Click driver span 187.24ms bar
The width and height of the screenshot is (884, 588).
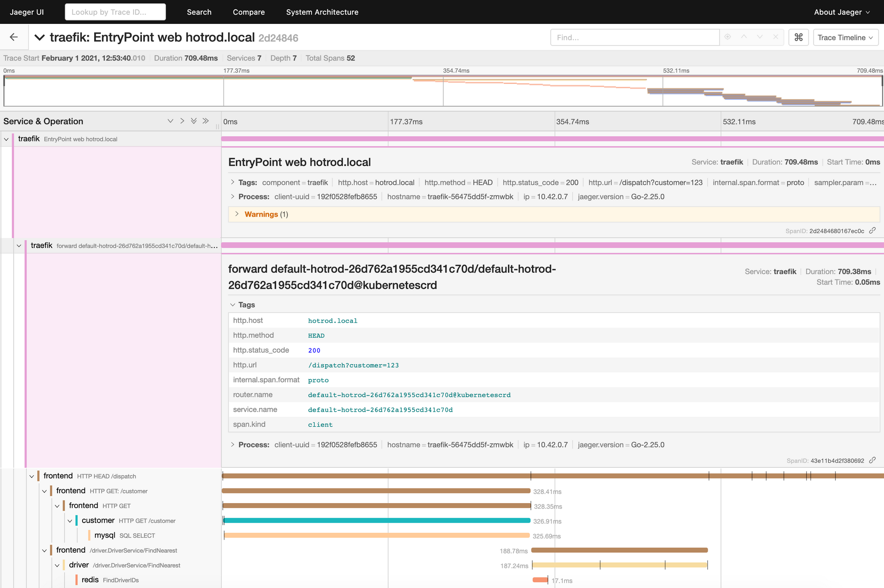(x=620, y=565)
